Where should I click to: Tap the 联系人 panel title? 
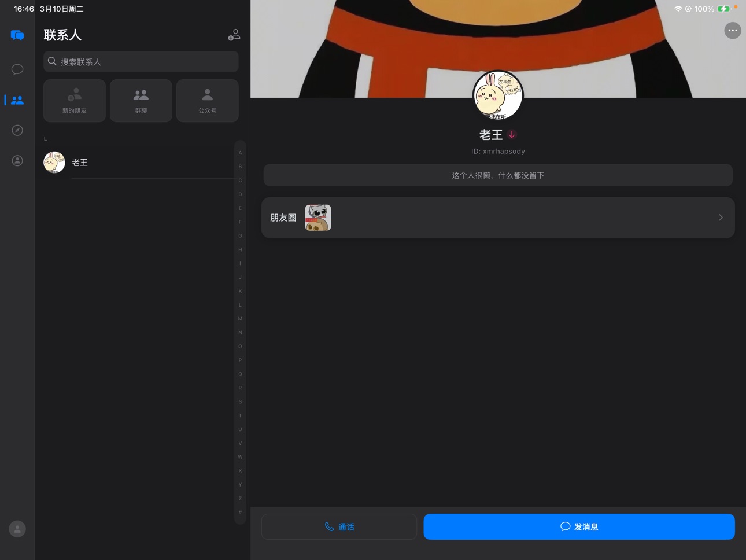(x=62, y=35)
